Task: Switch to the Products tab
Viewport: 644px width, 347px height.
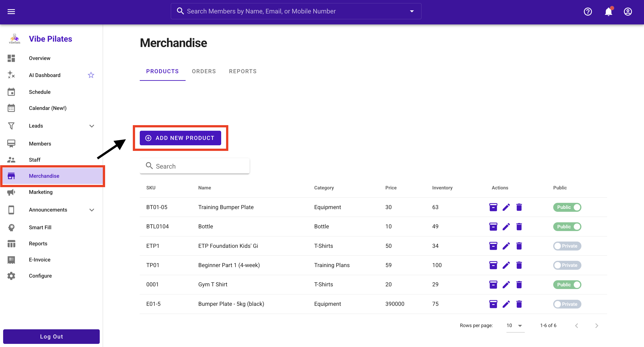Action: coord(163,71)
